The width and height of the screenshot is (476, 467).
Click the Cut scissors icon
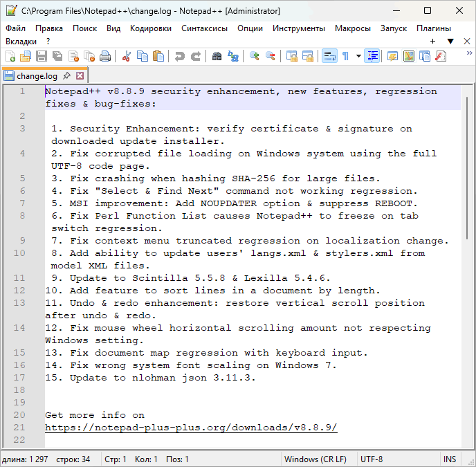click(127, 56)
